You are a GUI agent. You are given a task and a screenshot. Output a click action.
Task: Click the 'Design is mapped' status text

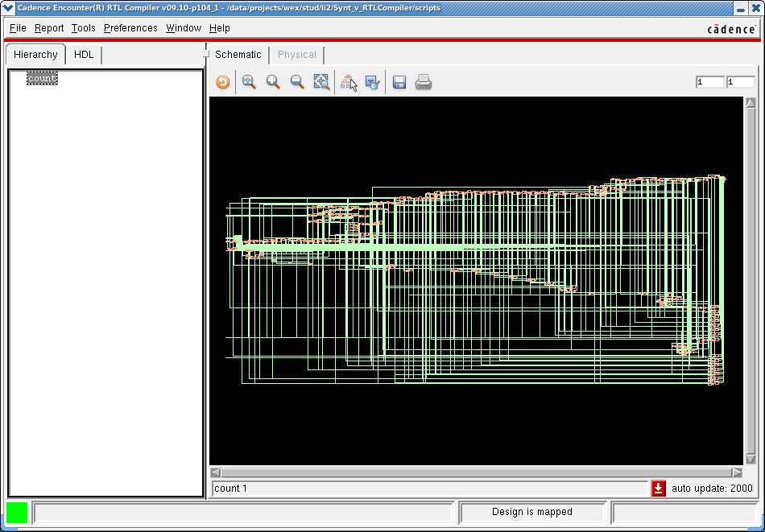click(x=532, y=512)
